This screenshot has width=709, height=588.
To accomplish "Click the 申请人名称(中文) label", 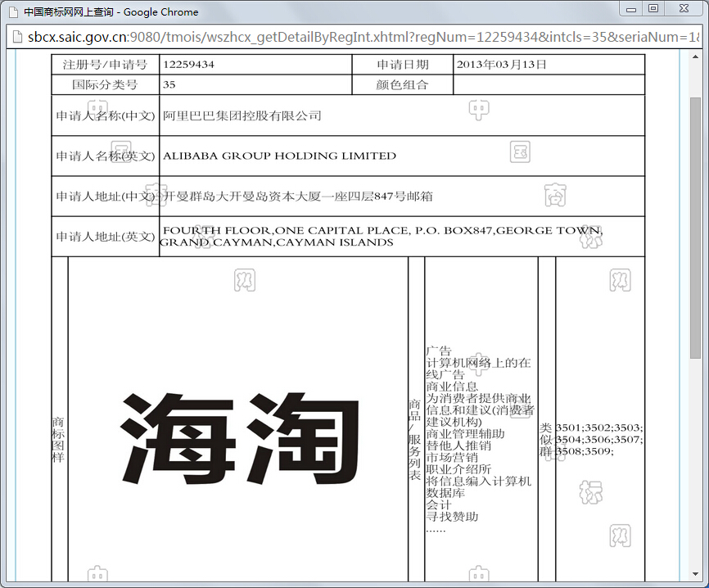I will (x=106, y=115).
